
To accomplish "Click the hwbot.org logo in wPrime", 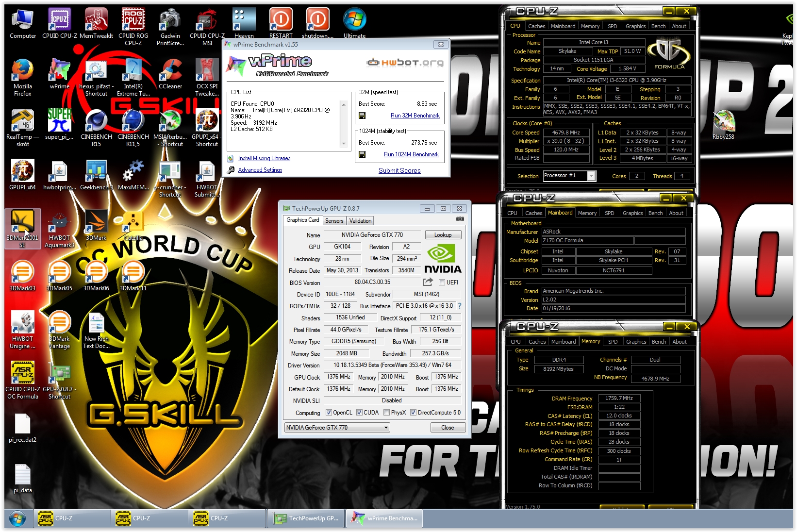I will tap(405, 63).
